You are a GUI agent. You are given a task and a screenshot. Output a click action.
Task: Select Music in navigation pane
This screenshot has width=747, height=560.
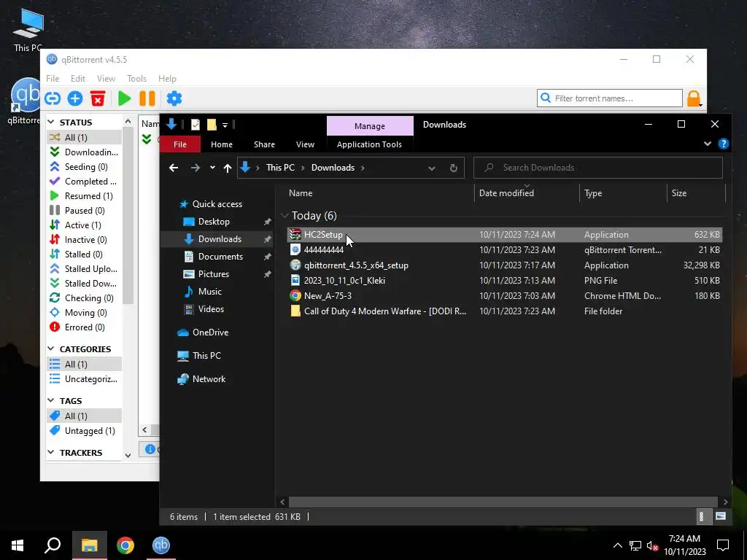(209, 292)
